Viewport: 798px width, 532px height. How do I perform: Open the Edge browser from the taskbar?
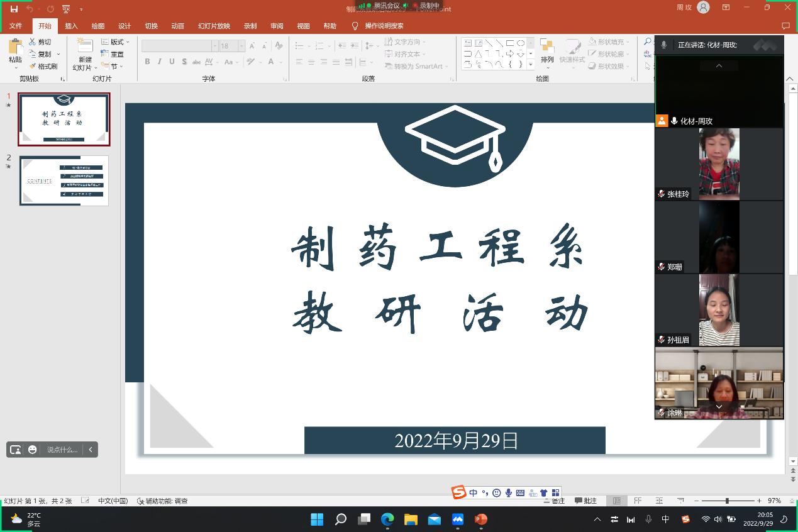(387, 519)
